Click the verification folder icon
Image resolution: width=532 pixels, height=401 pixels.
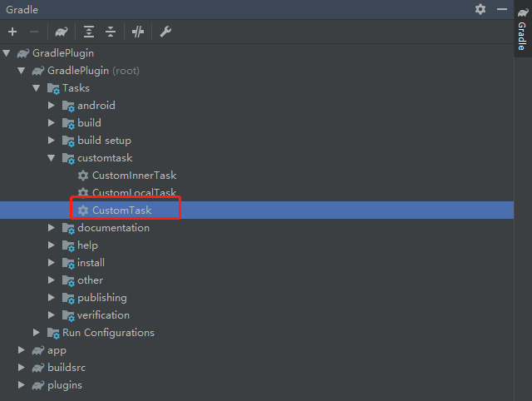click(68, 316)
